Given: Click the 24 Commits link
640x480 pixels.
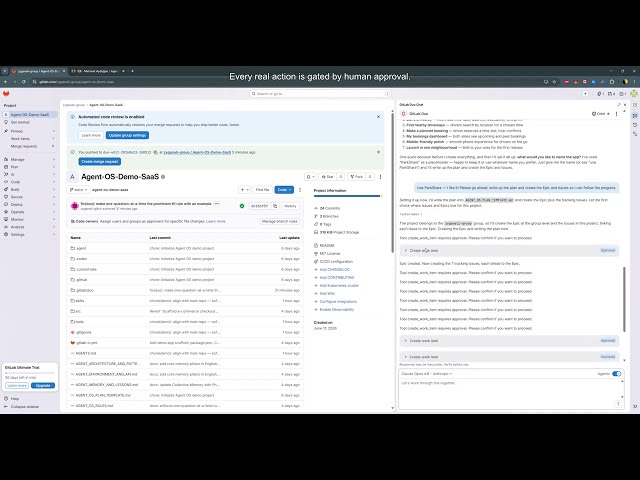Looking at the screenshot, I should pyautogui.click(x=330, y=208).
